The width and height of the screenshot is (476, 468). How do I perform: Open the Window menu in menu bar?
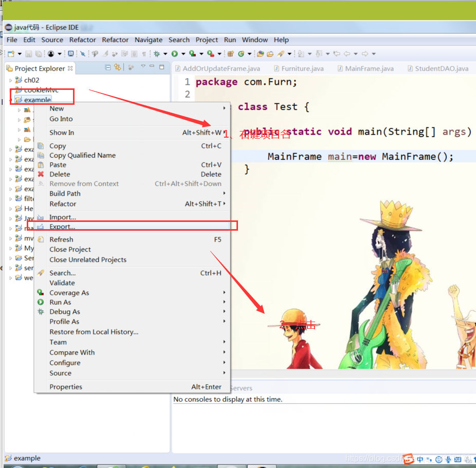click(x=254, y=40)
